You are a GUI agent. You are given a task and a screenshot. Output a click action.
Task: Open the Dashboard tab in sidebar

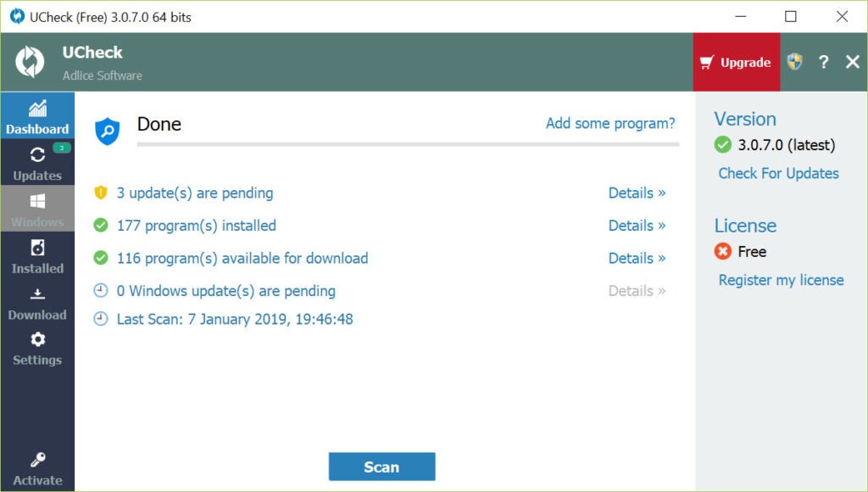click(x=37, y=115)
